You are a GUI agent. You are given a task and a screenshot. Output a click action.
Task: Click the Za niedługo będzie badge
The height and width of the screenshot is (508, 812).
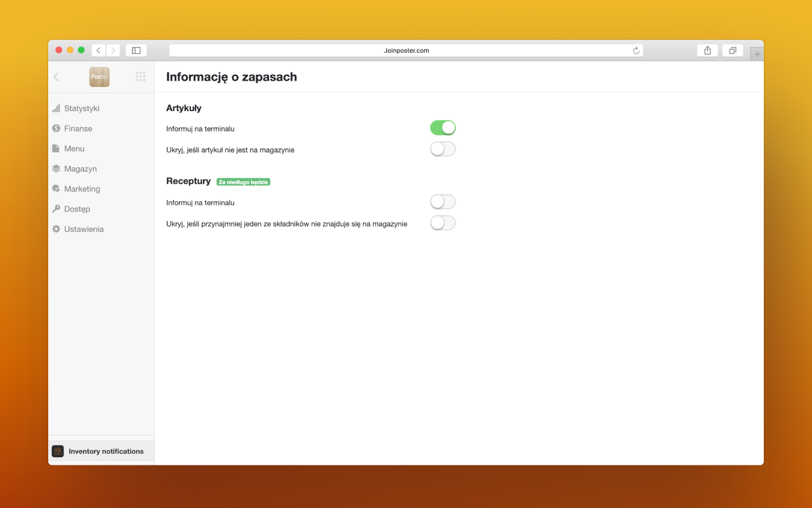244,182
